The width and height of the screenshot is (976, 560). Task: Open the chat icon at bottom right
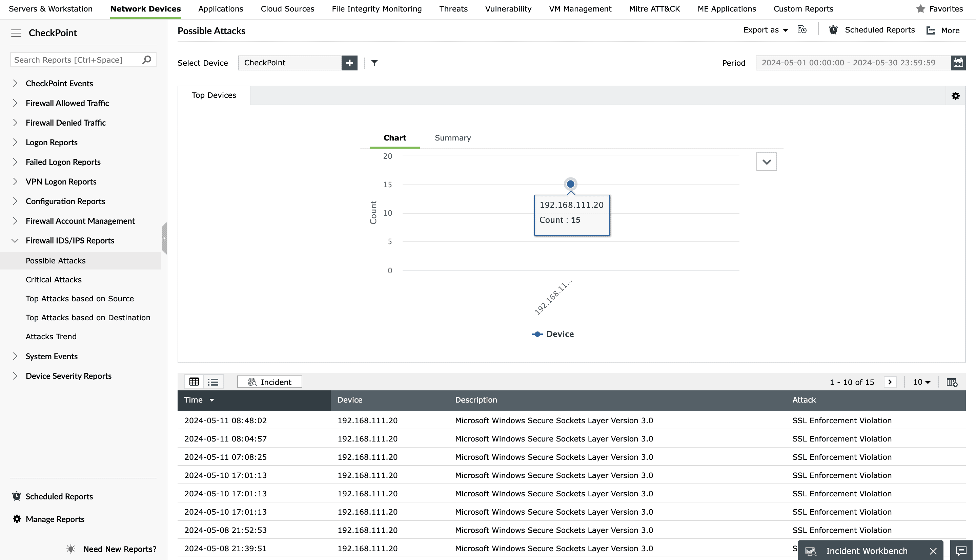961,551
